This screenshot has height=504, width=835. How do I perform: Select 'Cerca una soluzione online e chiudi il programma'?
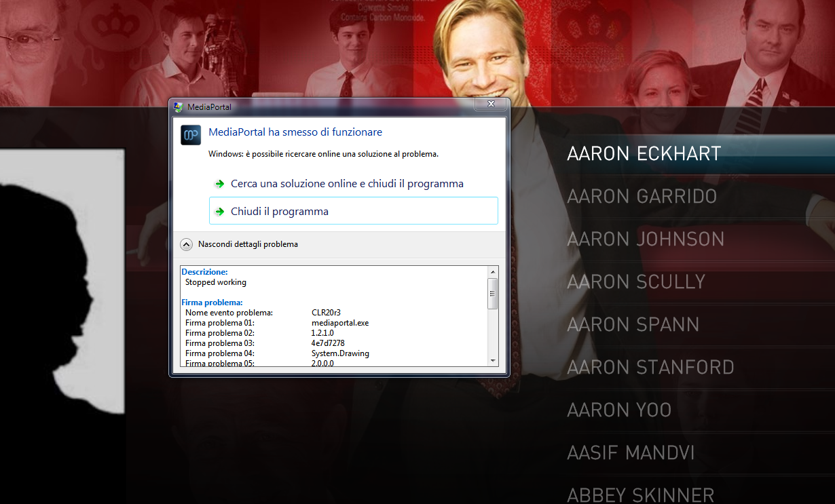click(x=347, y=184)
